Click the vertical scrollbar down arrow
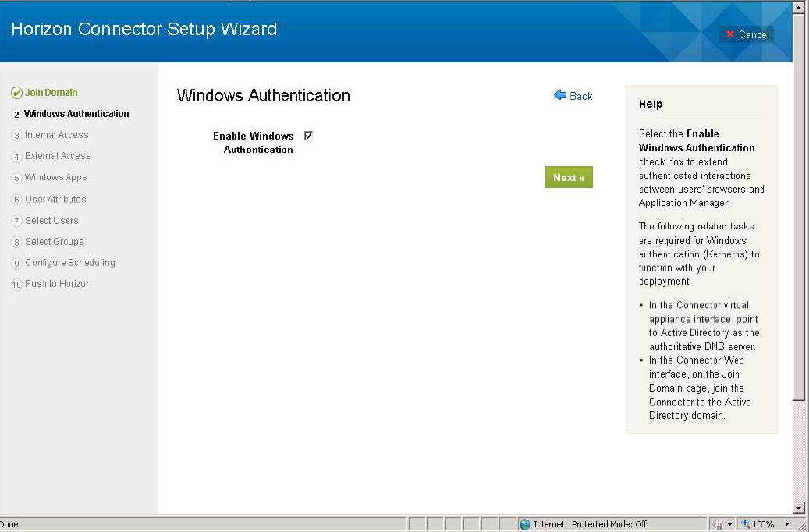 pos(799,508)
